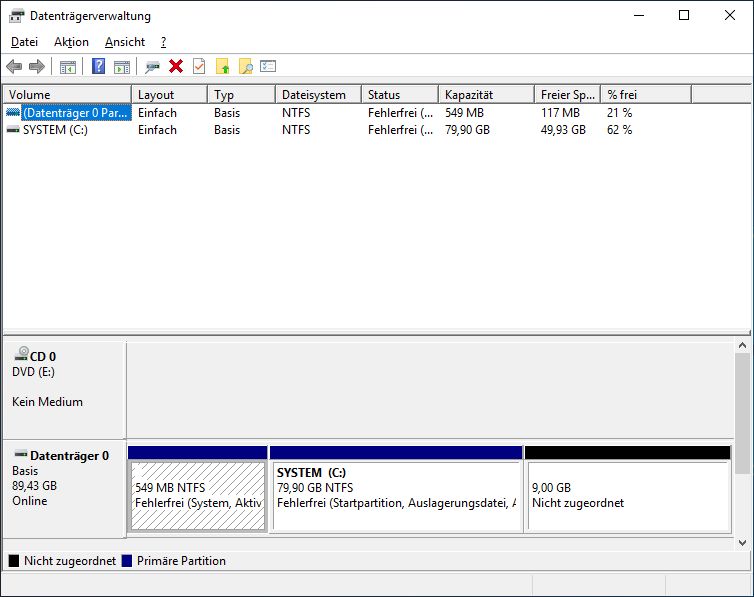Click the scroll down arrow in disk pane
The width and height of the screenshot is (754, 597).
coord(742,543)
